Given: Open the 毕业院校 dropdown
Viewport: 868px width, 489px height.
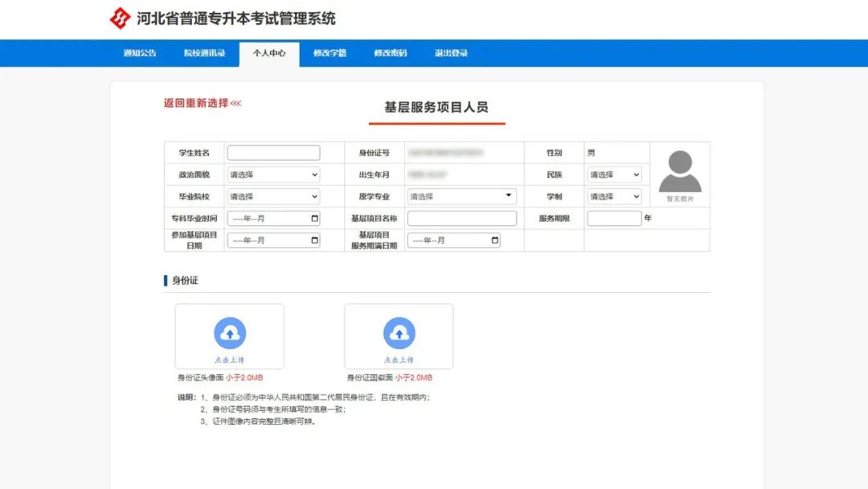Looking at the screenshot, I should click(273, 195).
